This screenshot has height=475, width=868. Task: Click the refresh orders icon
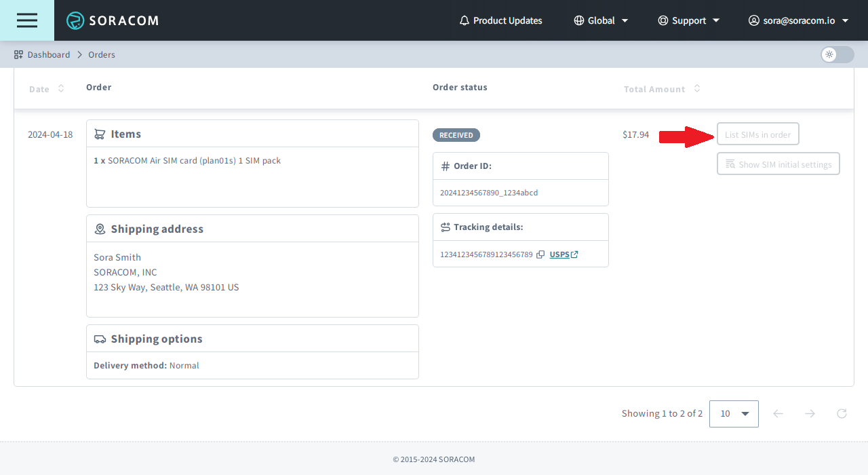tap(842, 413)
